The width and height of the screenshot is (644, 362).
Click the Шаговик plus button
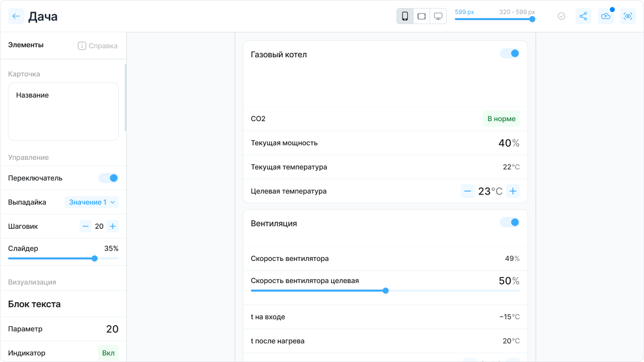click(x=113, y=226)
